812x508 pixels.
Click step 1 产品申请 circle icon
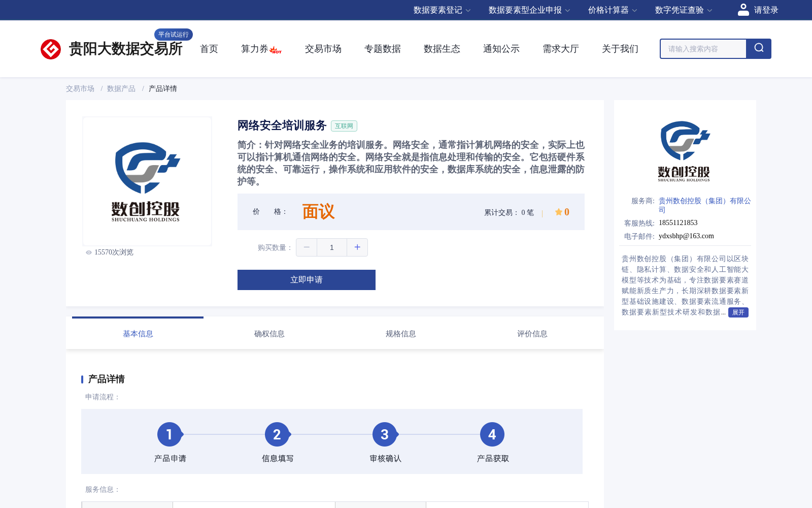pos(170,434)
